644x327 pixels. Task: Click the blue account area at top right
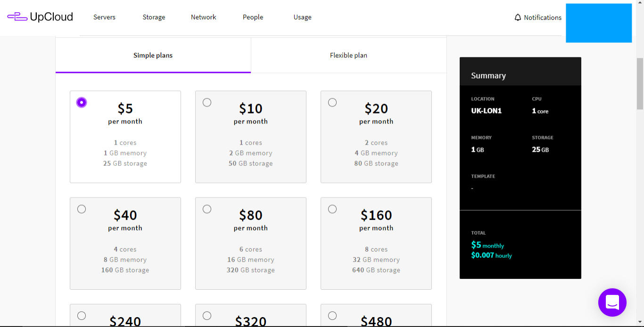click(599, 23)
